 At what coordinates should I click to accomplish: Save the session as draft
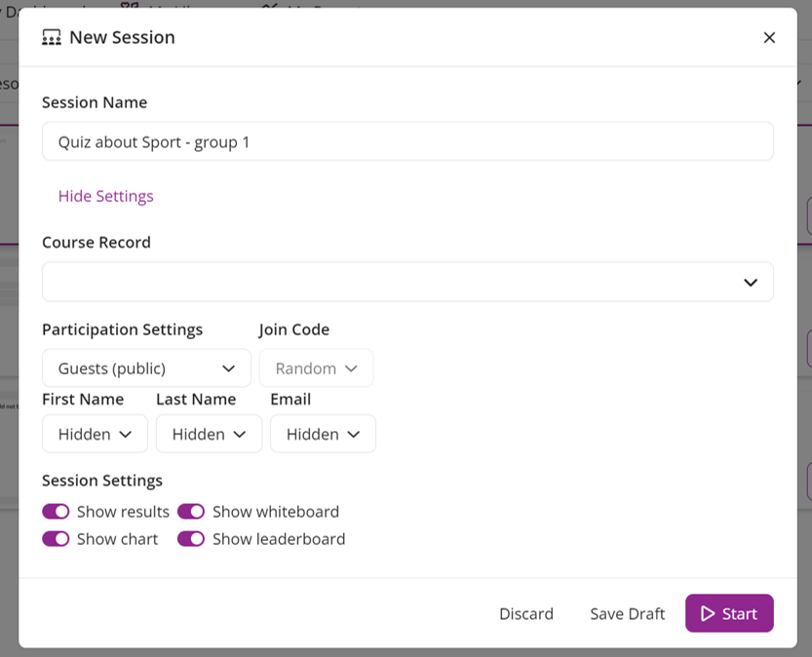627,613
